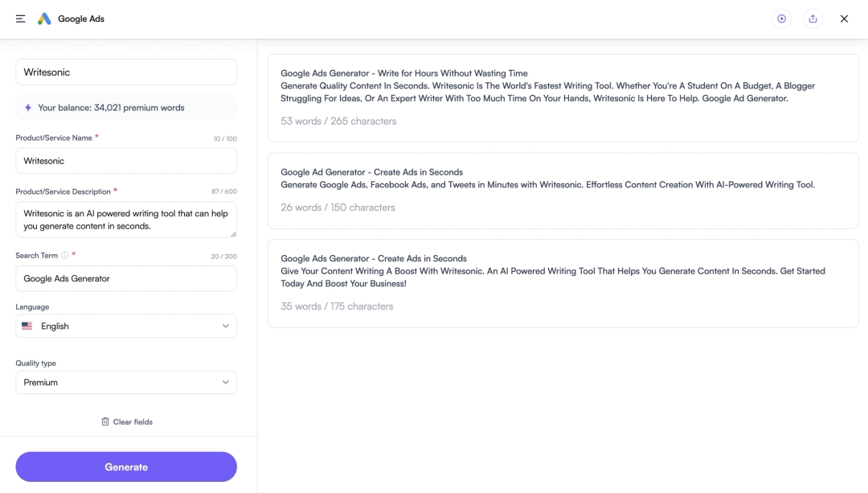Click the lightning bolt balance icon

pos(27,108)
